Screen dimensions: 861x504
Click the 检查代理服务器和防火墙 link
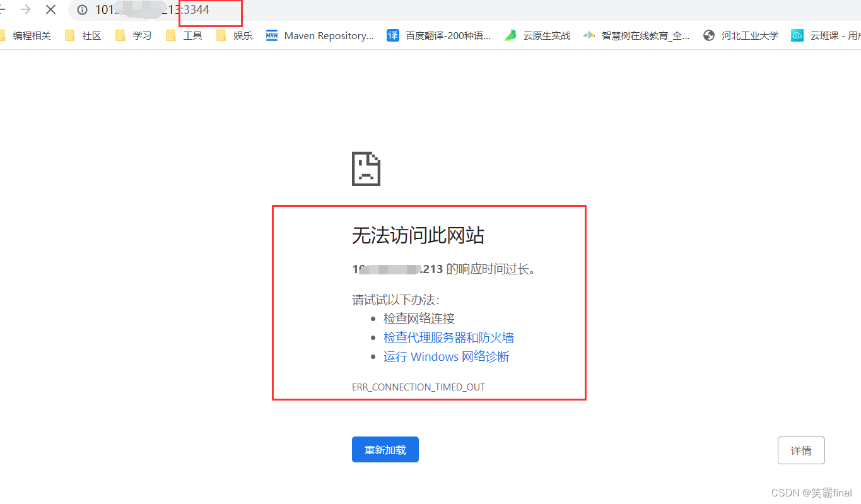click(448, 337)
